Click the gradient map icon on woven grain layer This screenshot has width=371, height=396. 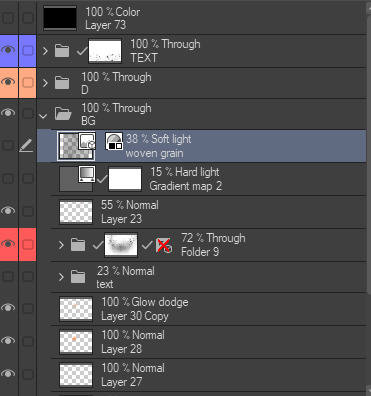tap(114, 141)
